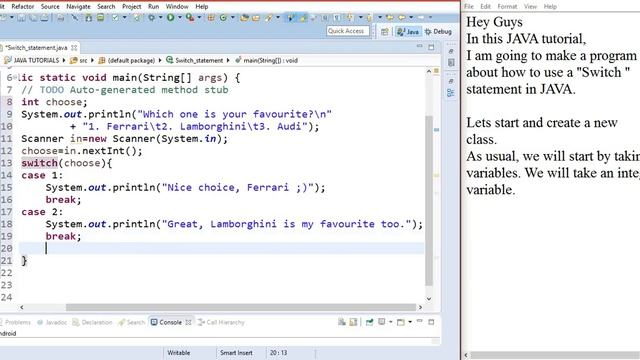The width and height of the screenshot is (640, 360).
Task: Maximize the Console view
Action: point(431,322)
